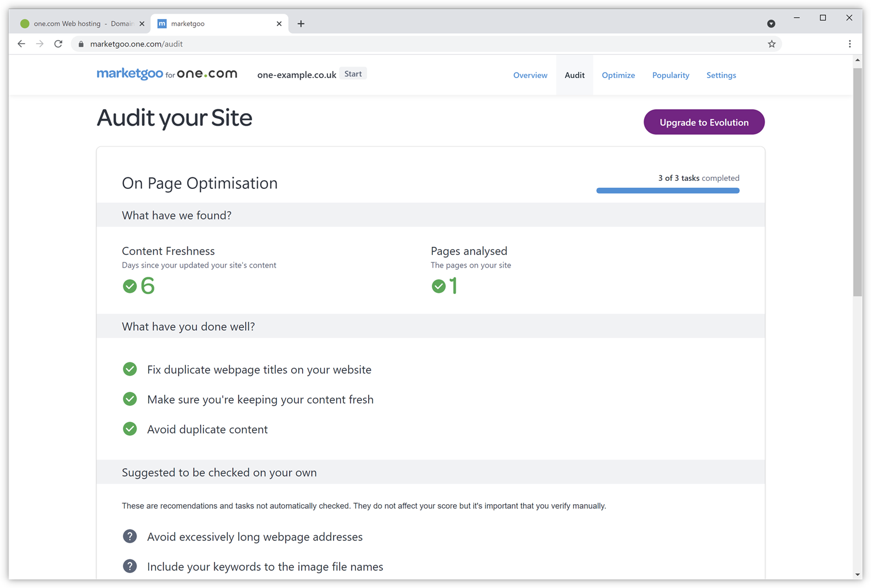This screenshot has width=871, height=588.
Task: Reload the marketgoo audit page
Action: click(58, 44)
